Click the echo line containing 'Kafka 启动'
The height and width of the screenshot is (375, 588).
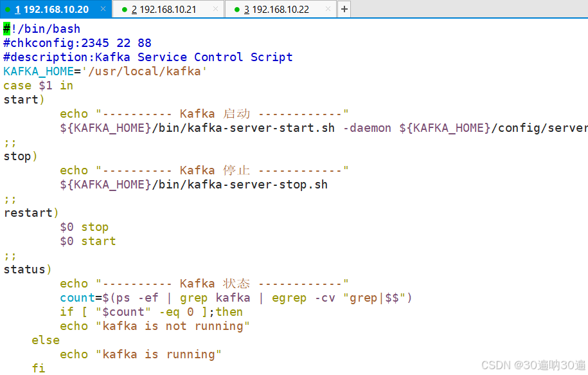(204, 114)
